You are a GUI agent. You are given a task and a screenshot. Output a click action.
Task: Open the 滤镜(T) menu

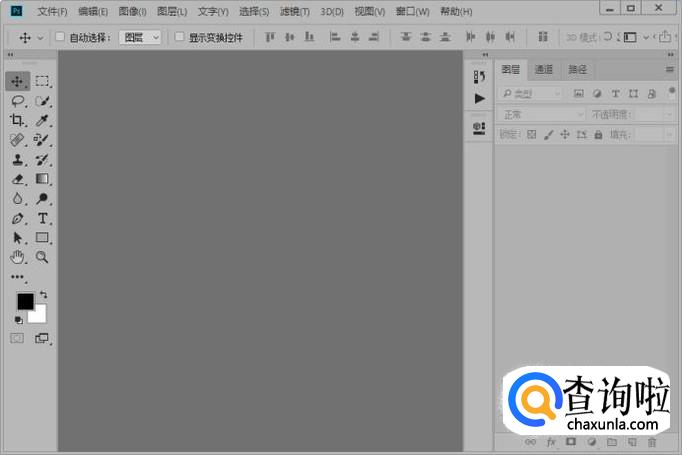click(294, 12)
